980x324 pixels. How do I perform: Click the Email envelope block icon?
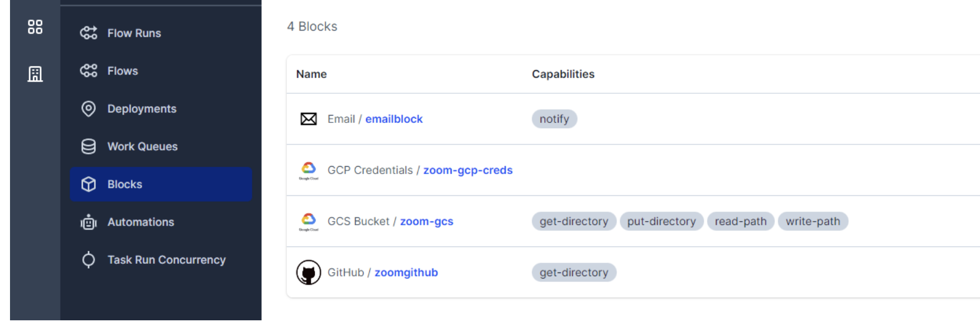pos(309,119)
